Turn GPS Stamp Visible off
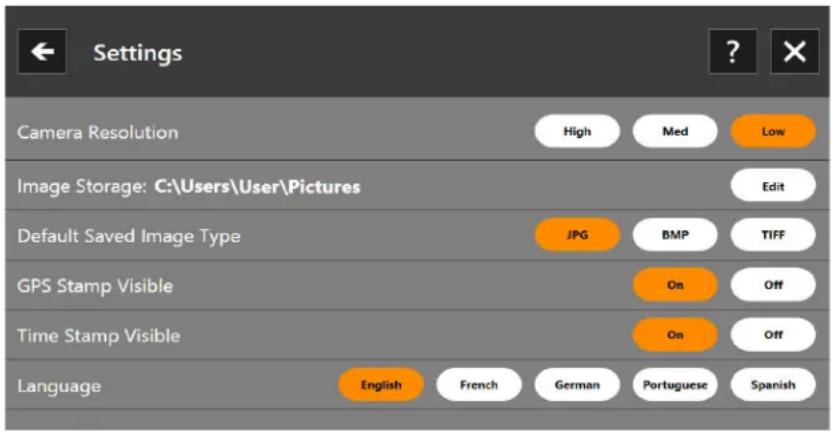The width and height of the screenshot is (834, 432). (773, 285)
